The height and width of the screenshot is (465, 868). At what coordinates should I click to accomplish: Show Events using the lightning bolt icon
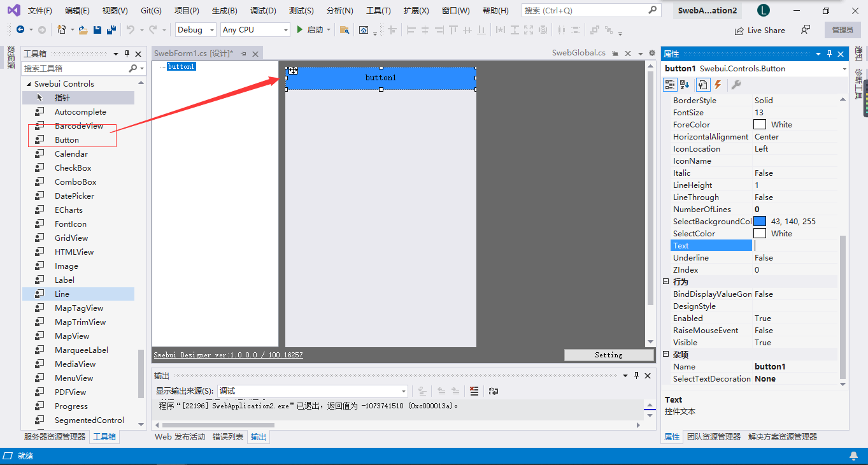(x=718, y=85)
